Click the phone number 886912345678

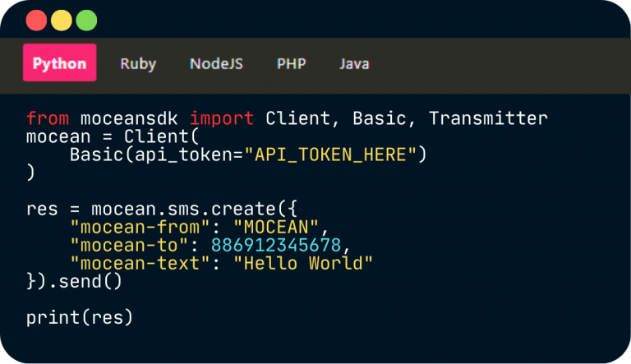(x=275, y=245)
